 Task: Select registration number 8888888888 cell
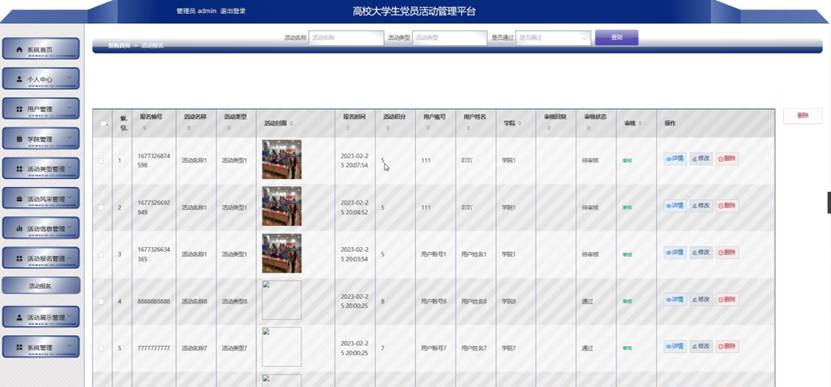pos(154,301)
